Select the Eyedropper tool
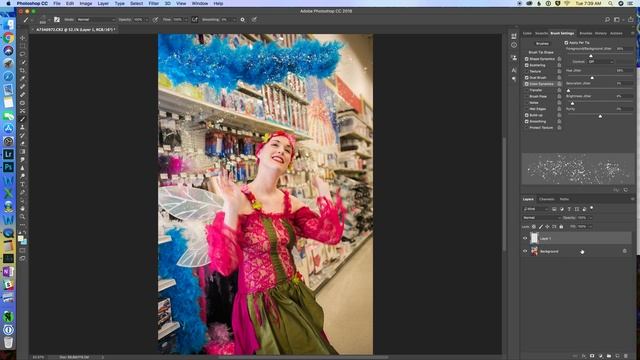Screen dimensions: 640x360 click(22, 78)
